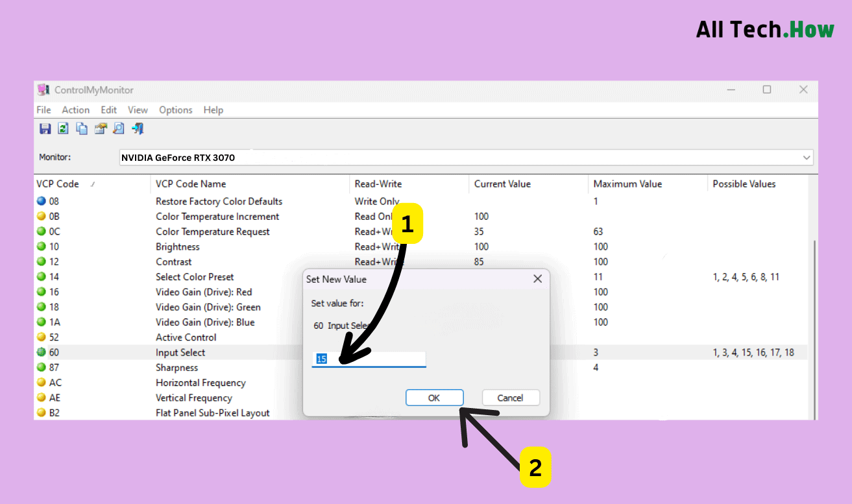This screenshot has width=852, height=504.
Task: Click the globe icon beside VCP code 60
Action: coord(40,352)
